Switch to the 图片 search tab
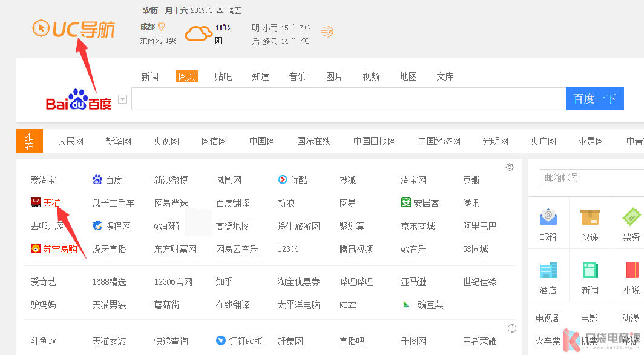The height and width of the screenshot is (355, 644). (334, 76)
